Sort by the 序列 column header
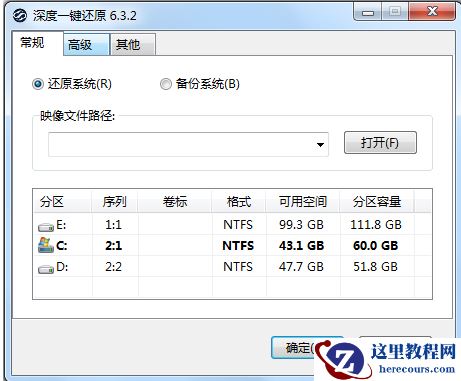Image resolution: width=461 pixels, height=381 pixels. click(115, 202)
